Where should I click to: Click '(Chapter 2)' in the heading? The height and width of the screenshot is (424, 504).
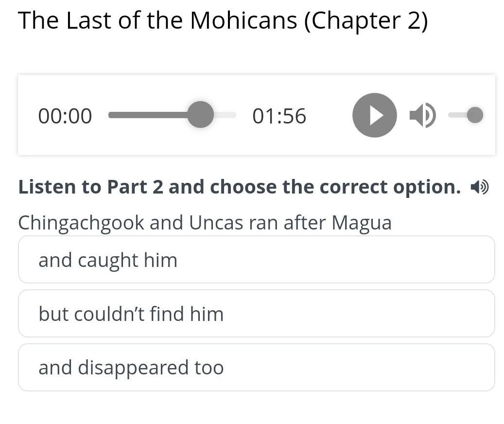(x=366, y=20)
